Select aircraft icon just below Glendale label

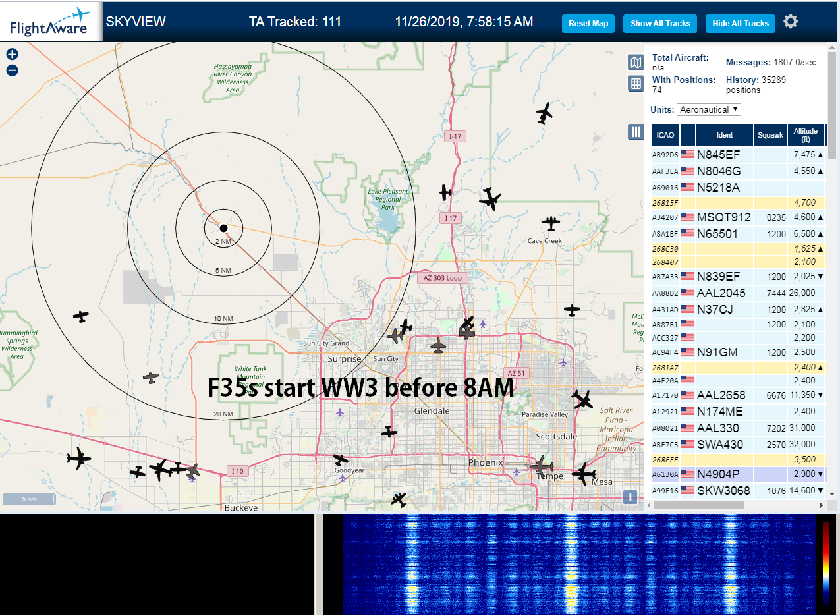pos(389,432)
